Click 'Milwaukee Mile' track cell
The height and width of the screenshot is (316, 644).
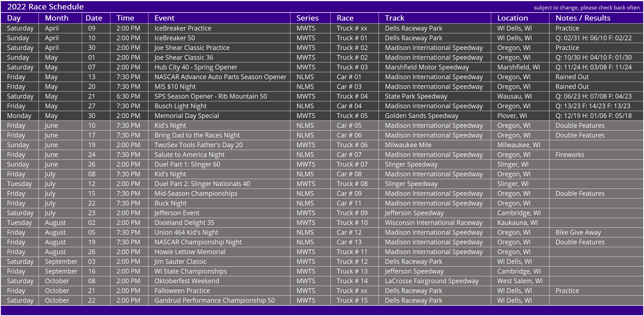(x=408, y=145)
